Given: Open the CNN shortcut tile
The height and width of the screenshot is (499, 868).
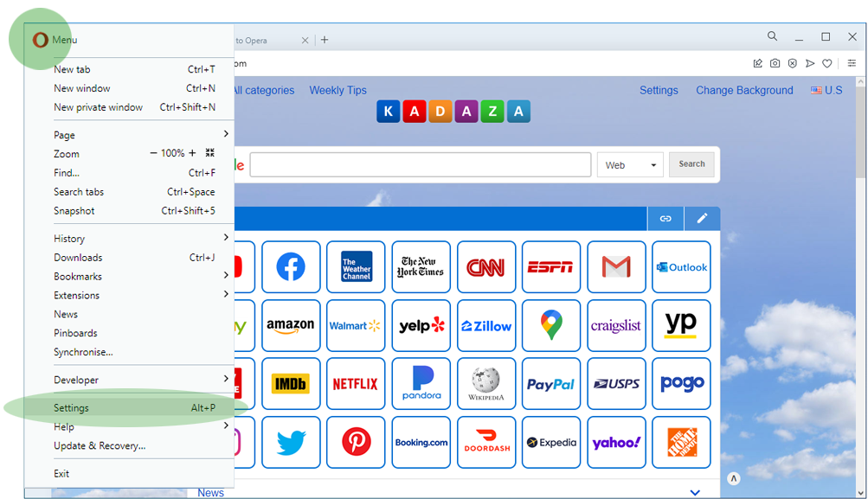Looking at the screenshot, I should point(486,266).
